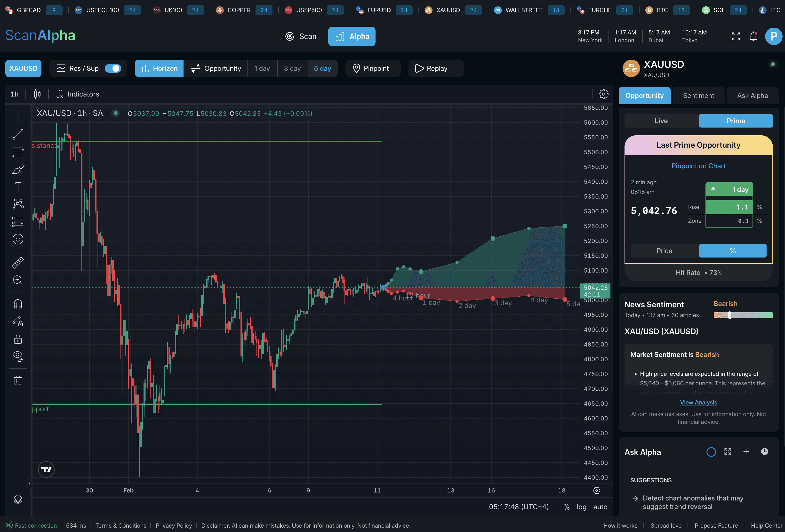Viewport: 785px width, 532px height.
Task: Switch to the Sentiment tab
Action: tap(698, 95)
